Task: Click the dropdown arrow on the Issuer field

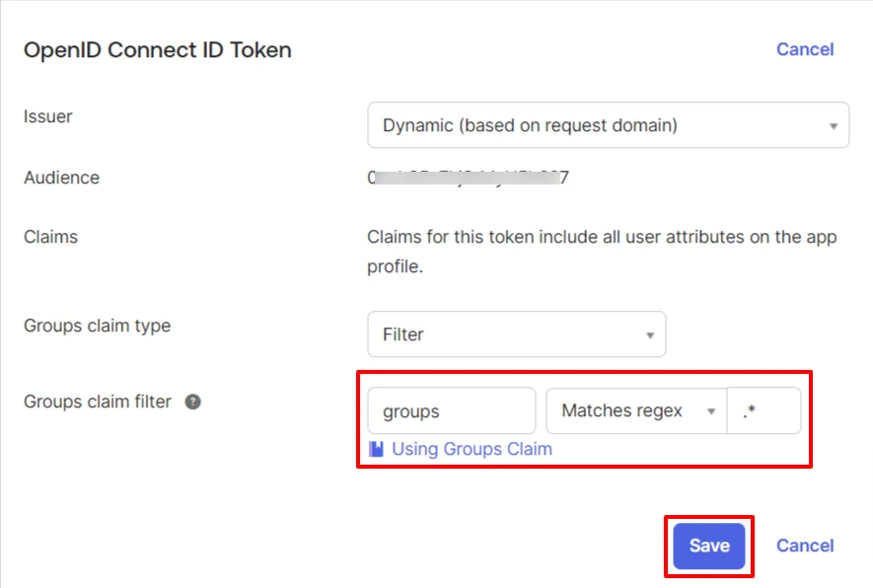Action: 832,125
